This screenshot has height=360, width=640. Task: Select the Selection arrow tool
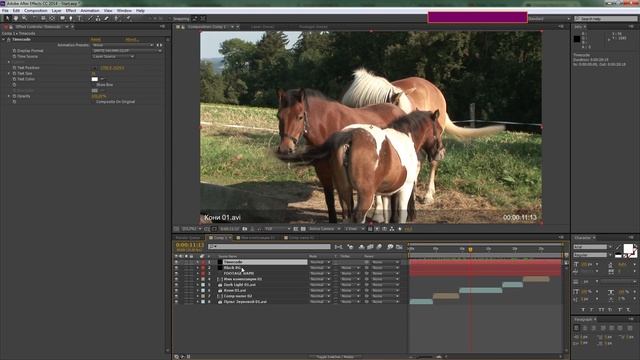(x=7, y=18)
